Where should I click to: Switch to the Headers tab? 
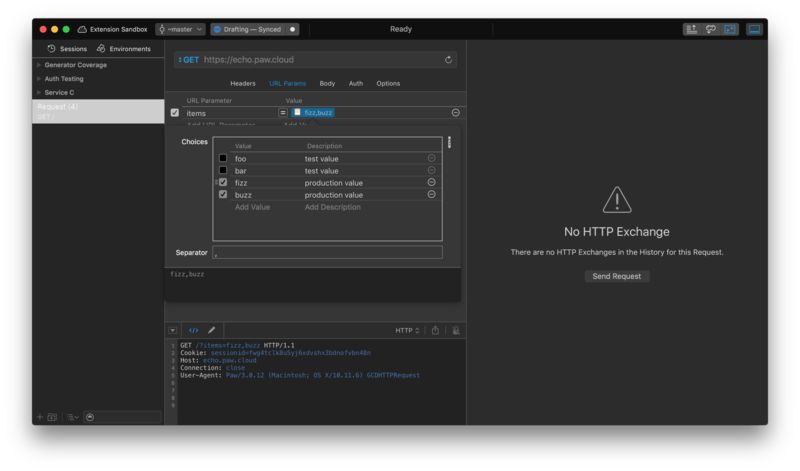[243, 83]
